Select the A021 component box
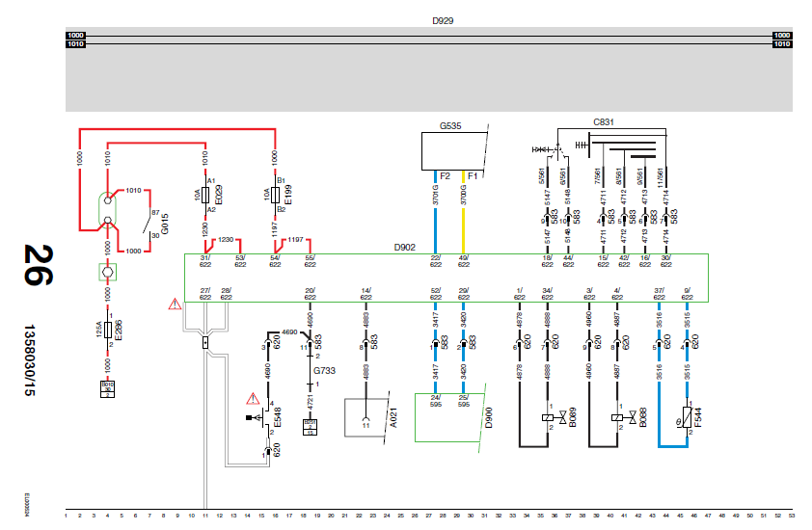Image resolution: width=812 pixels, height=530 pixels. pyautogui.click(x=366, y=417)
